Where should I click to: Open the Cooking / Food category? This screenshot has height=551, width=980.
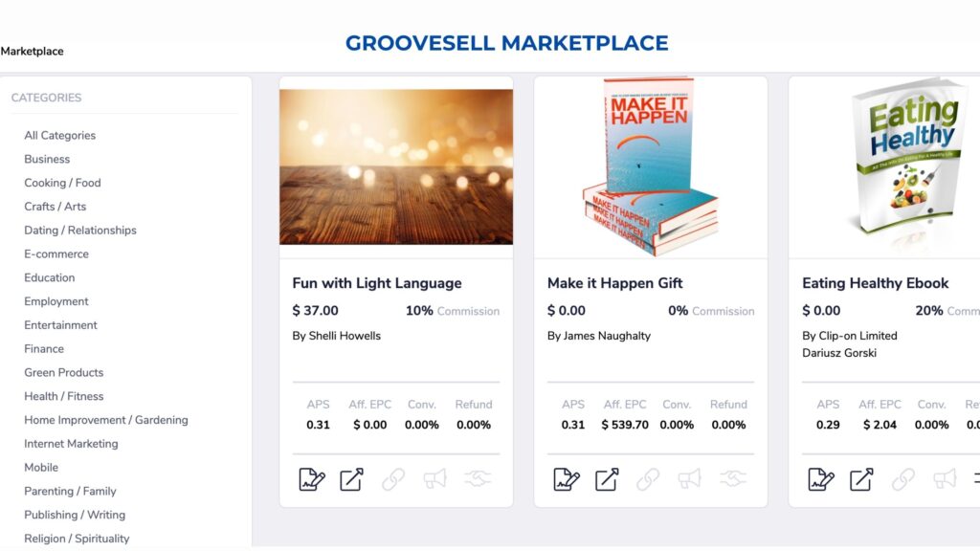pyautogui.click(x=62, y=183)
